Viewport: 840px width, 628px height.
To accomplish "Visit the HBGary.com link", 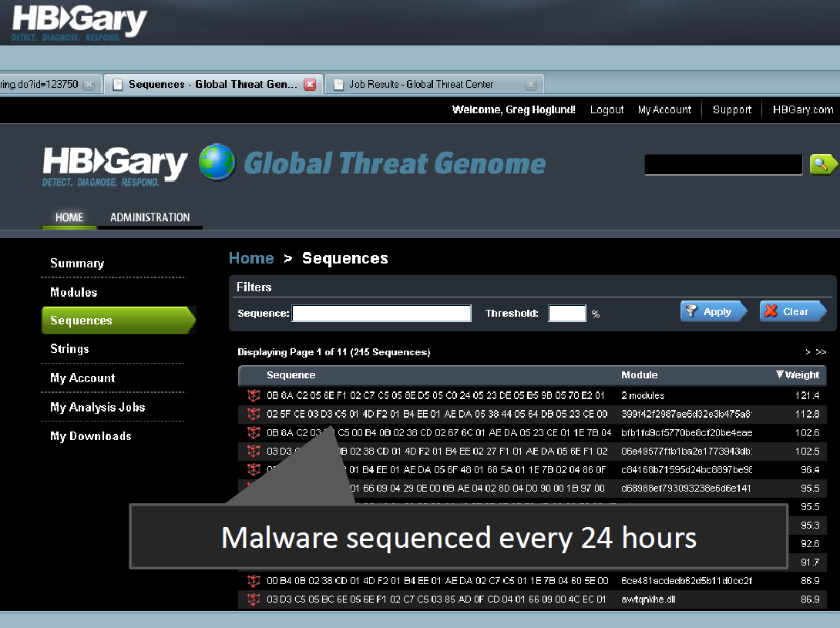I will (802, 110).
